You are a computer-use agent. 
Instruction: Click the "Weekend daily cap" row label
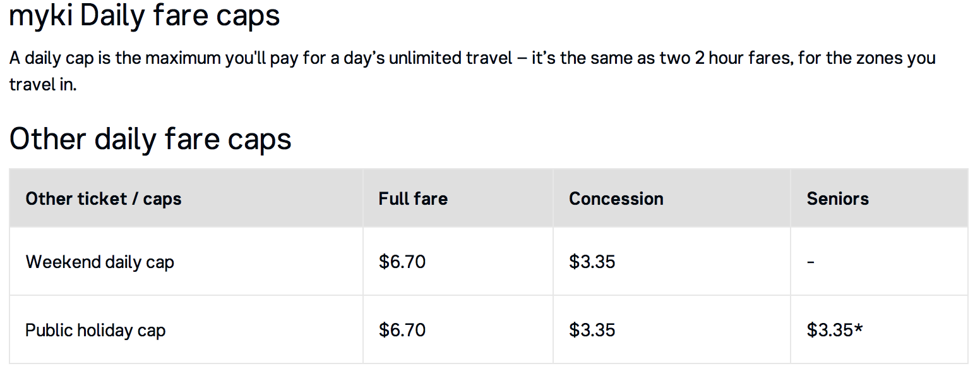pos(100,262)
